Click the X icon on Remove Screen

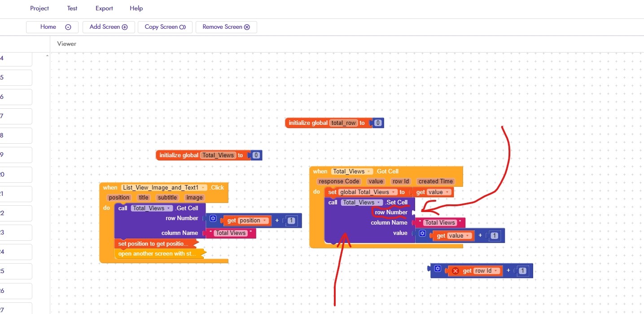click(247, 27)
